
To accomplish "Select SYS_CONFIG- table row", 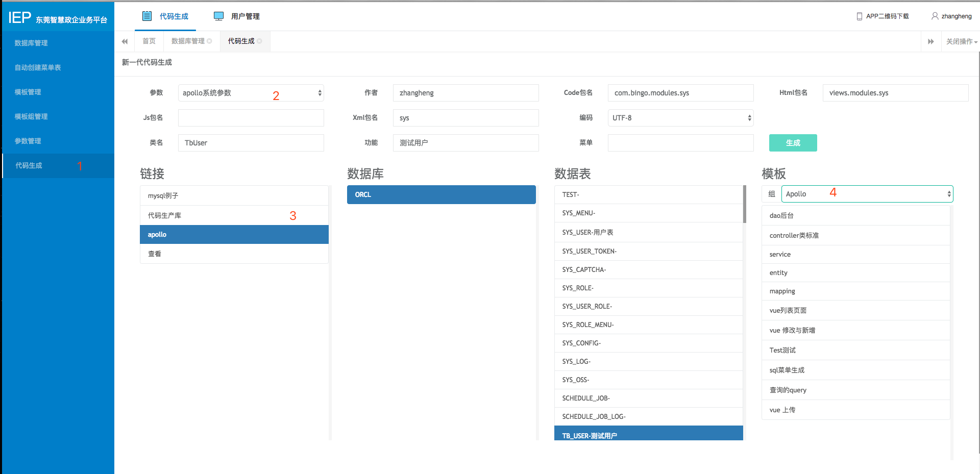I will point(648,343).
